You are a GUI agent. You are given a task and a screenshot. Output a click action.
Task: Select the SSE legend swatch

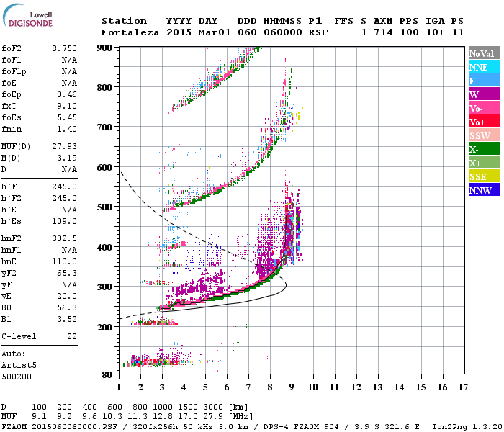click(484, 176)
